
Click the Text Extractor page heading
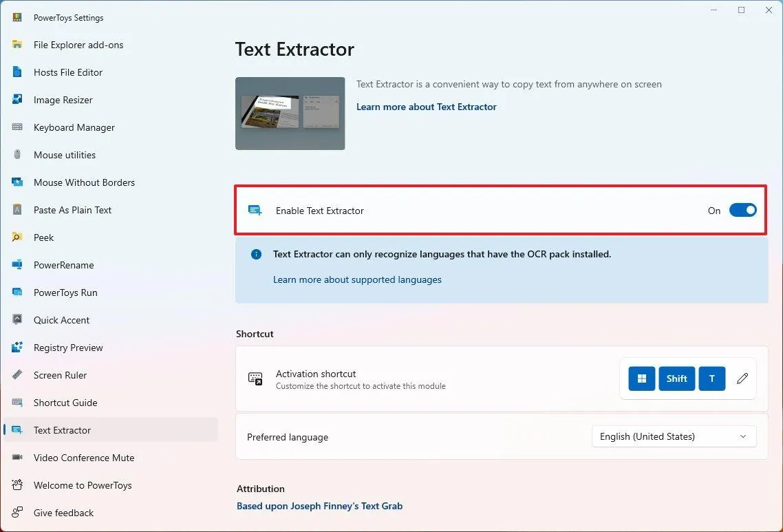pyautogui.click(x=294, y=50)
